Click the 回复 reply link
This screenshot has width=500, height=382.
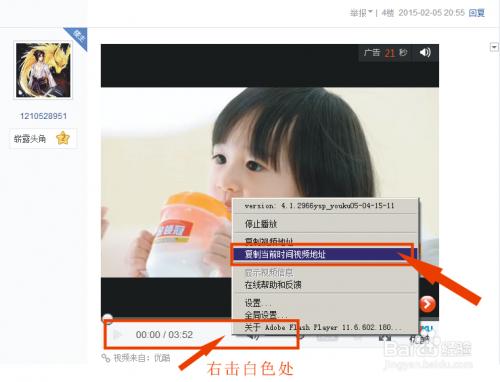click(x=477, y=13)
